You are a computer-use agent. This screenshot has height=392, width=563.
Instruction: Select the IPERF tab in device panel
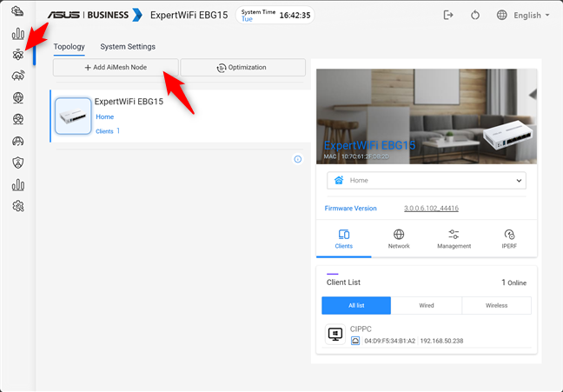coord(509,239)
